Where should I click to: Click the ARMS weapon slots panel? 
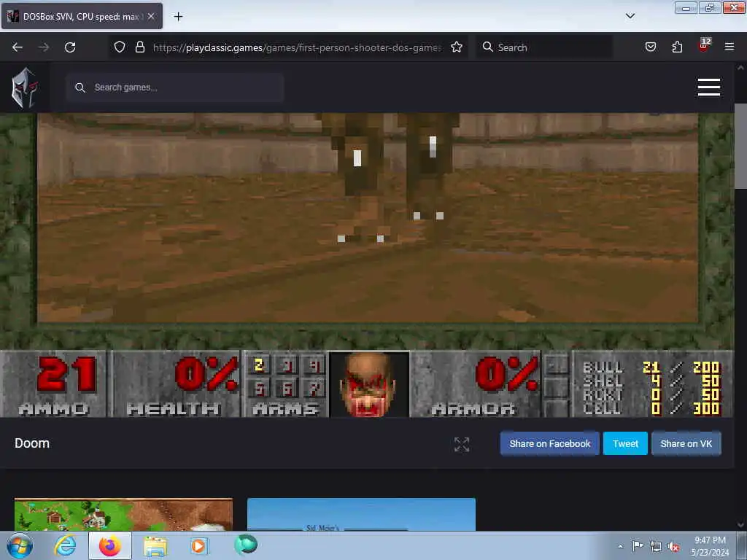point(285,384)
